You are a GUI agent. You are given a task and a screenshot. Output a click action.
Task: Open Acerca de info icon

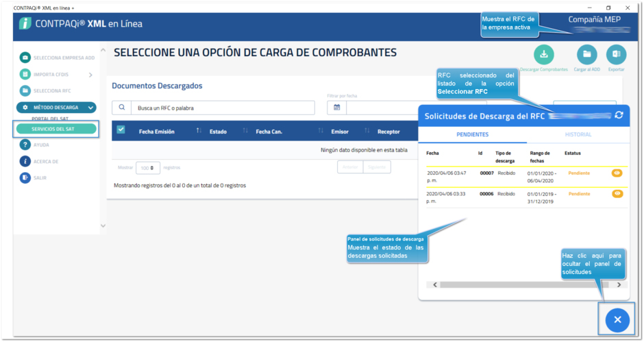(x=25, y=161)
